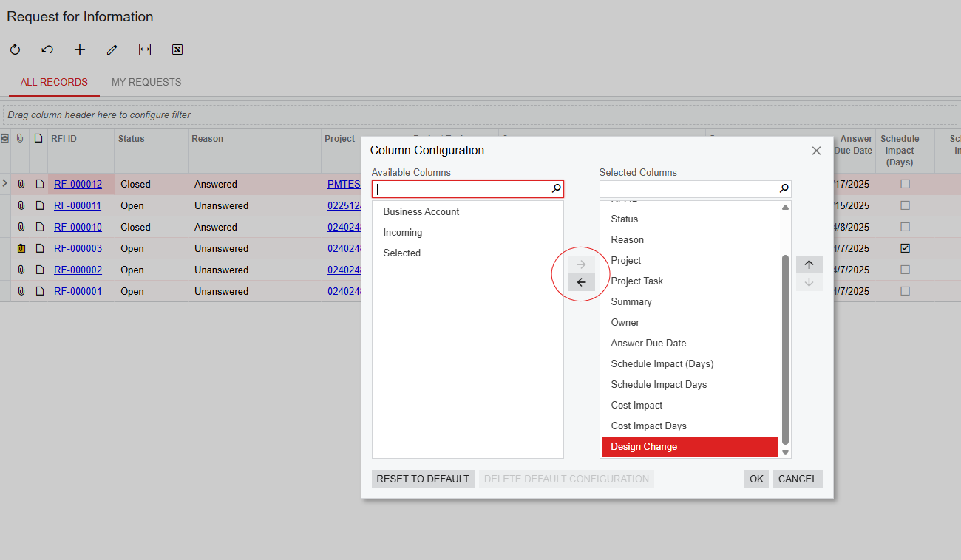The height and width of the screenshot is (560, 961).
Task: Click the Export to Excel icon
Action: point(177,49)
